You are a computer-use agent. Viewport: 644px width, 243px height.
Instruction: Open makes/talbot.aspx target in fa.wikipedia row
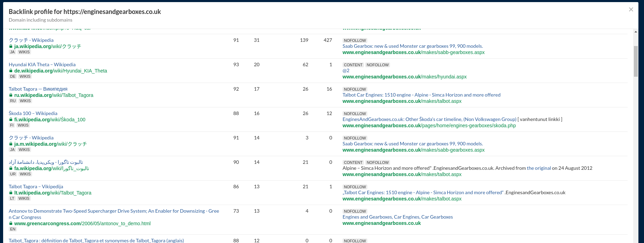click(402, 174)
